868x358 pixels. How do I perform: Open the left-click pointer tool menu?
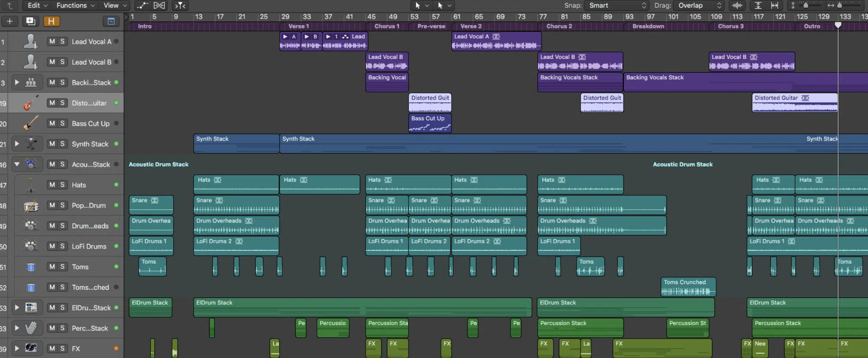click(421, 6)
